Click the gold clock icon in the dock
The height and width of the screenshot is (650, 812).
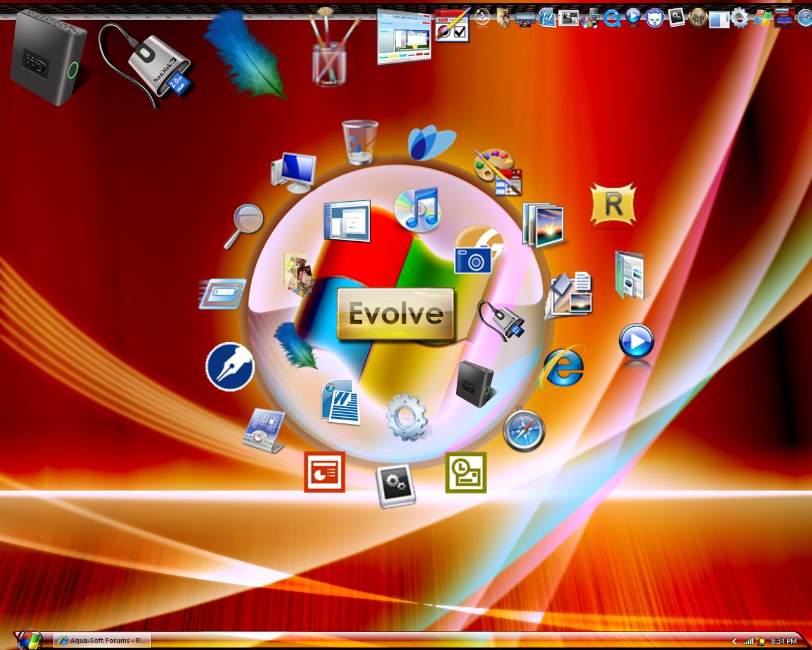(698, 17)
